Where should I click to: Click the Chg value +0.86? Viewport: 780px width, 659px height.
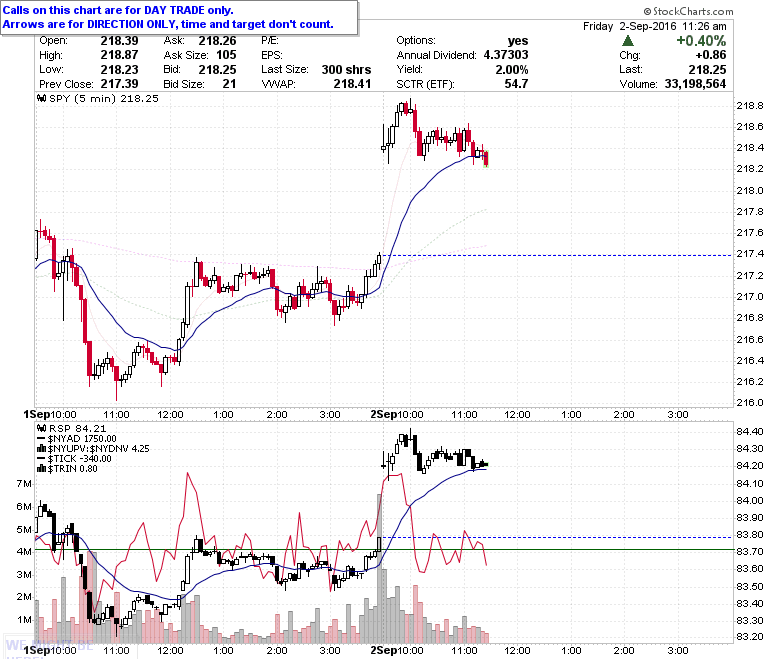pyautogui.click(x=711, y=55)
